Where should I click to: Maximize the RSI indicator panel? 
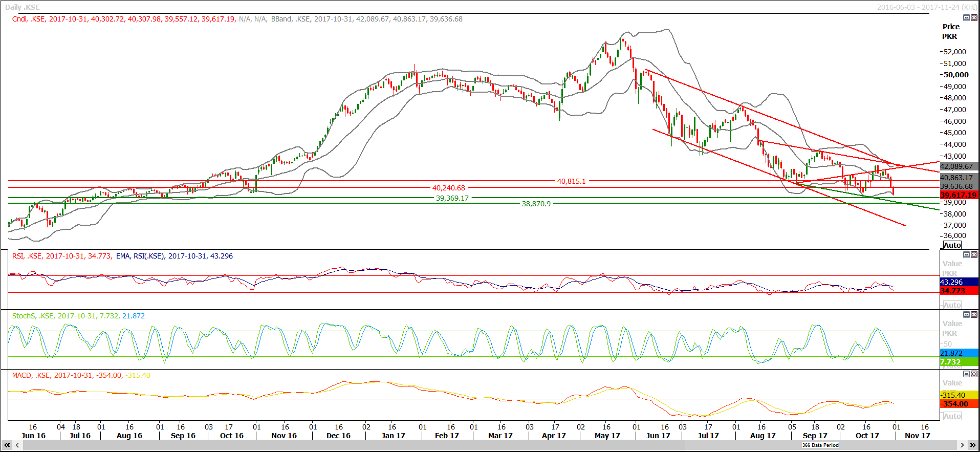(966, 255)
